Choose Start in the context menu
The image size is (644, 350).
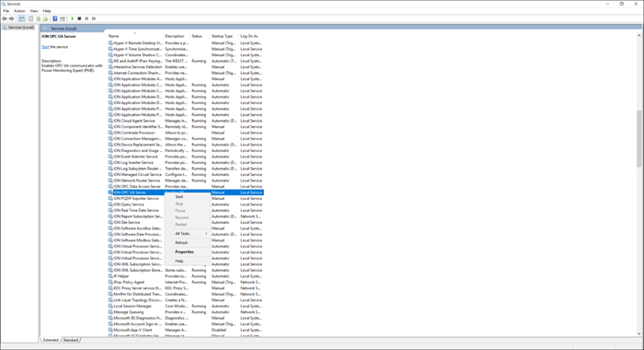coord(188,196)
